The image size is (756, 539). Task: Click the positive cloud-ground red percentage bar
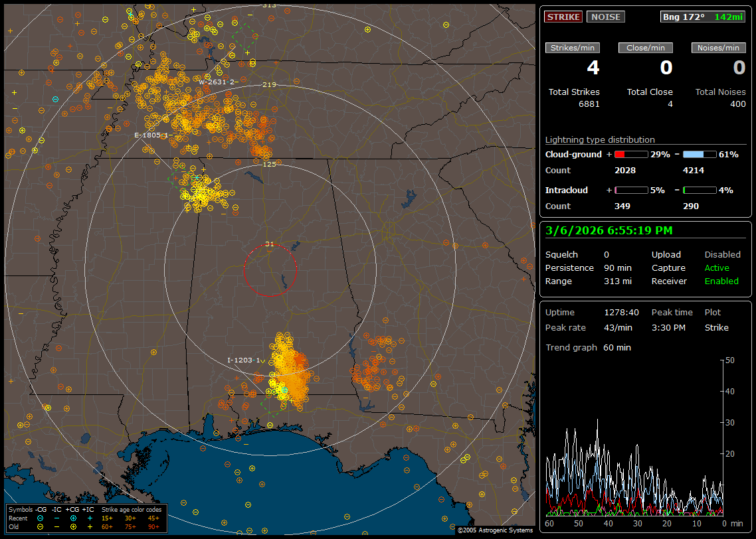click(x=630, y=154)
